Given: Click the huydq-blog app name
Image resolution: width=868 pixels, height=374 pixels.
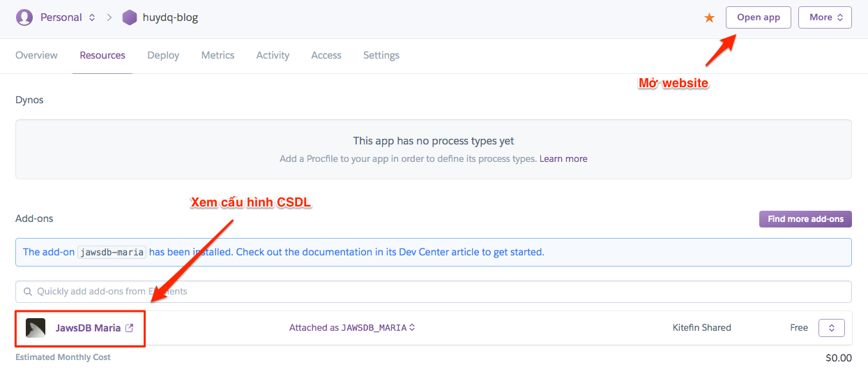Looking at the screenshot, I should coord(170,17).
